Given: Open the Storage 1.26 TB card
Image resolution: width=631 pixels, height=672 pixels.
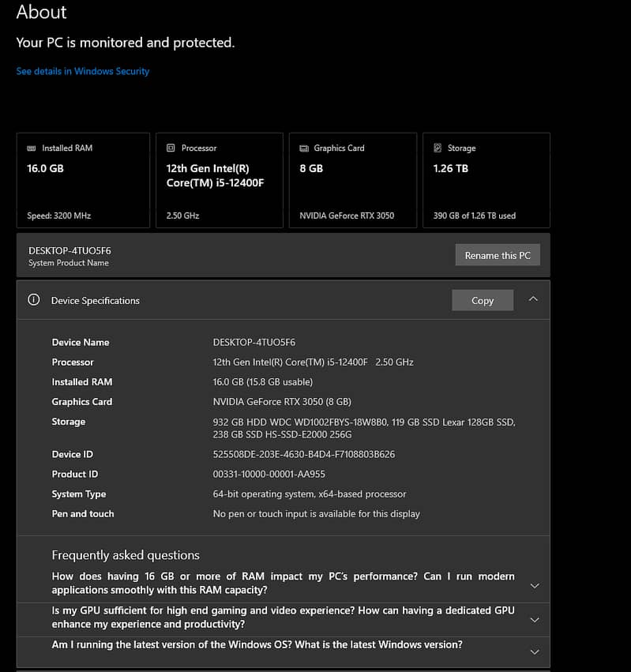Looking at the screenshot, I should point(486,180).
